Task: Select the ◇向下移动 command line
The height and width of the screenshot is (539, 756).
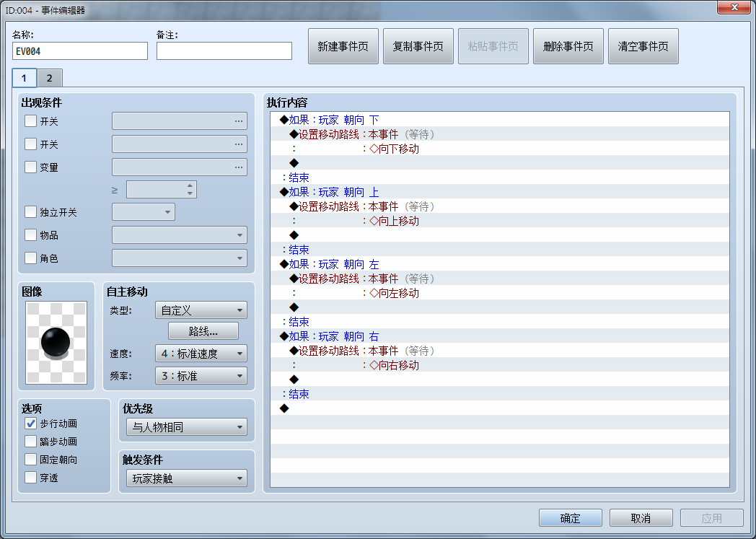Action: pos(499,149)
